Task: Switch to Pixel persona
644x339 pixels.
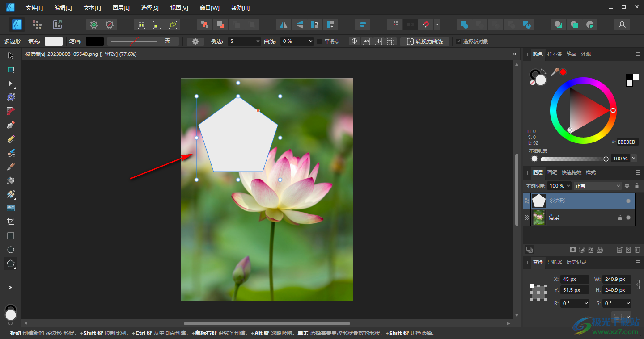Action: (37, 25)
